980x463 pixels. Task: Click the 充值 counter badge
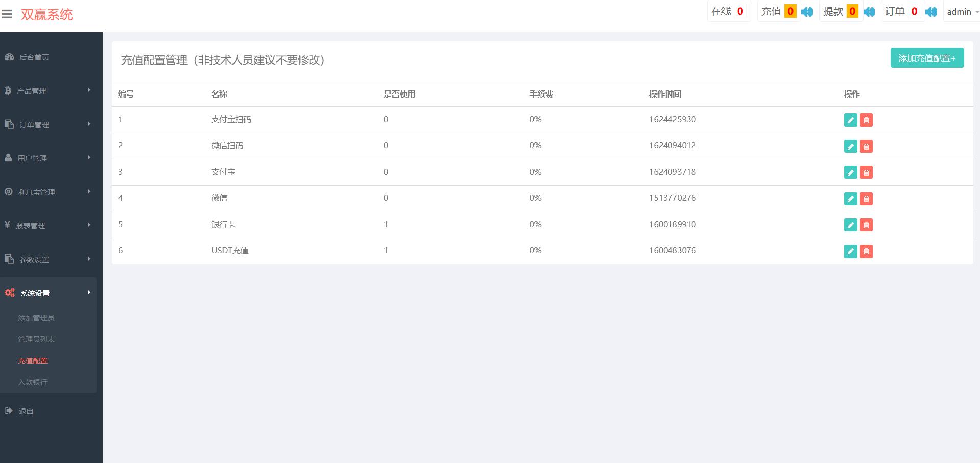[x=790, y=11]
